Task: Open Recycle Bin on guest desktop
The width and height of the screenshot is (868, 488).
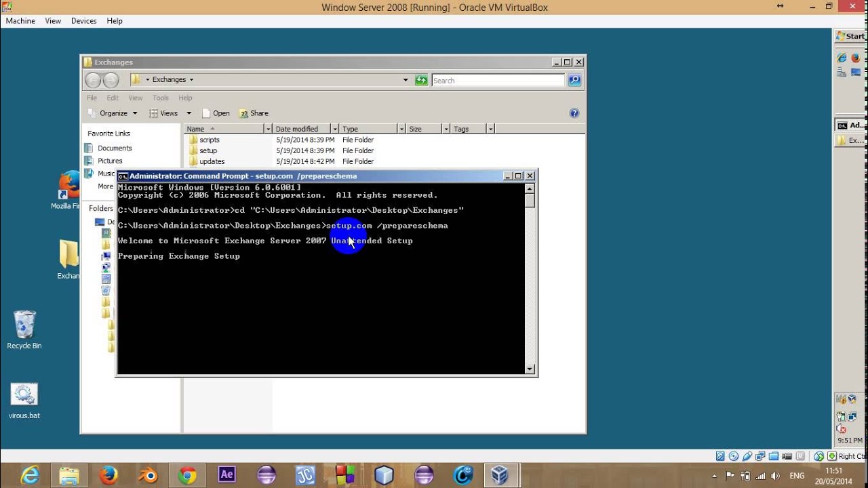Action: (x=24, y=330)
